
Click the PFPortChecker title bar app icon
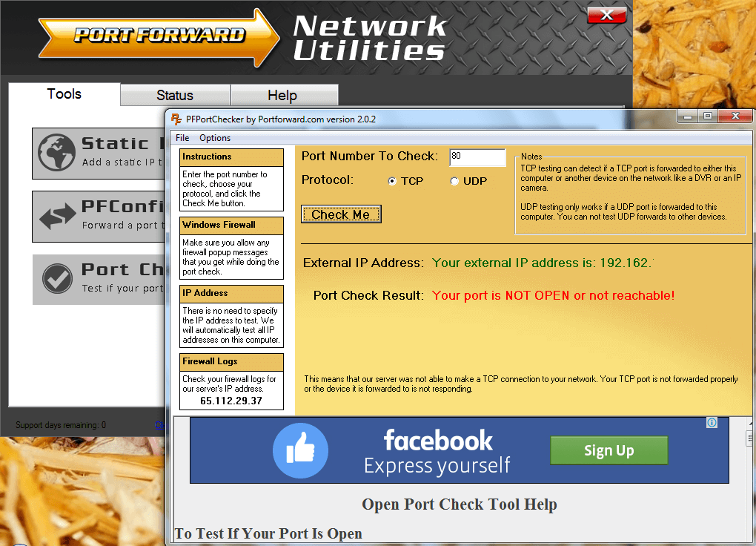(x=176, y=119)
